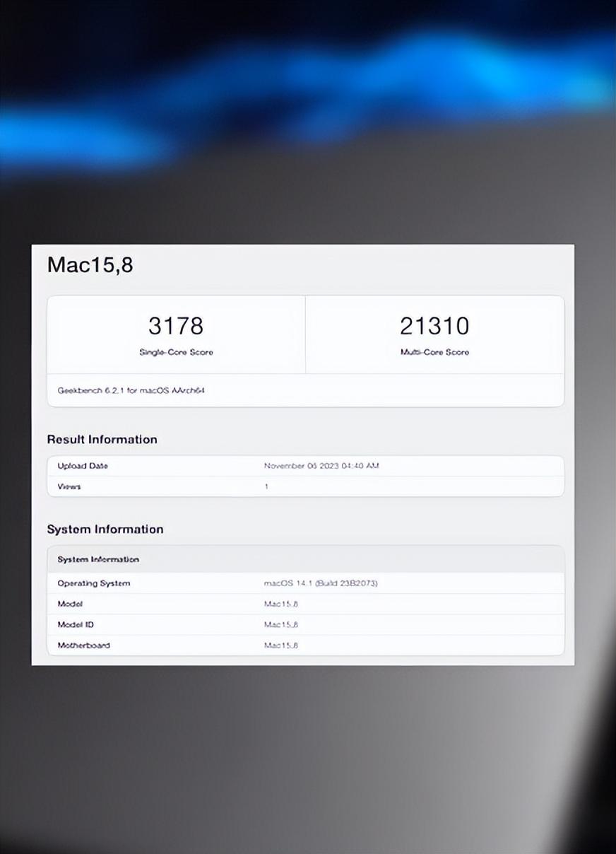This screenshot has height=854, width=616.
Task: Click the Result Information heading
Action: click(x=102, y=440)
